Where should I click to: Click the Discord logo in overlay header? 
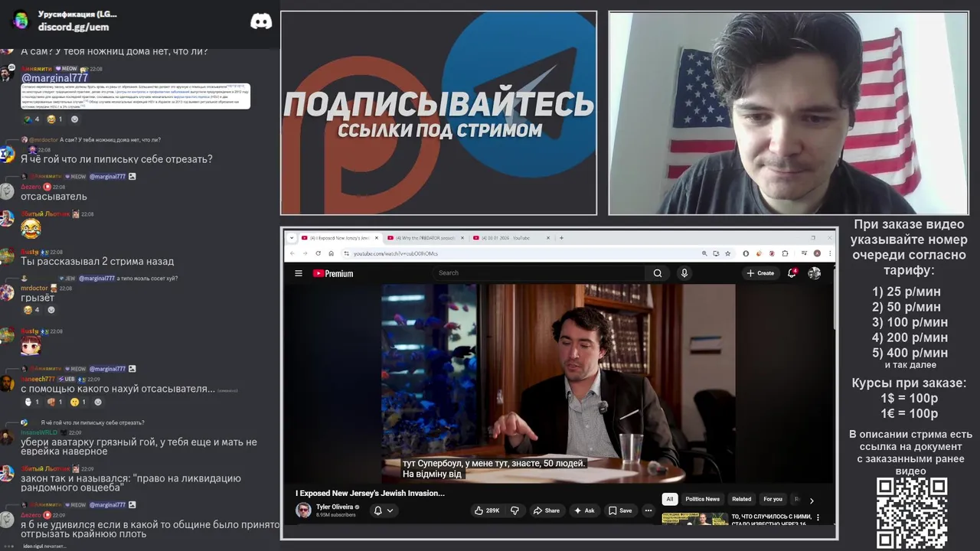point(261,21)
